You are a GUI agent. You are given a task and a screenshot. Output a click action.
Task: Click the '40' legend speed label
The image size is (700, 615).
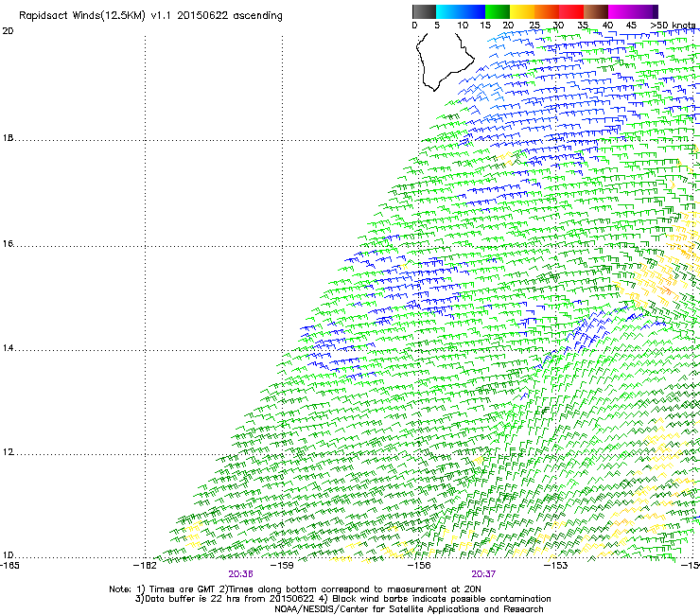[607, 26]
